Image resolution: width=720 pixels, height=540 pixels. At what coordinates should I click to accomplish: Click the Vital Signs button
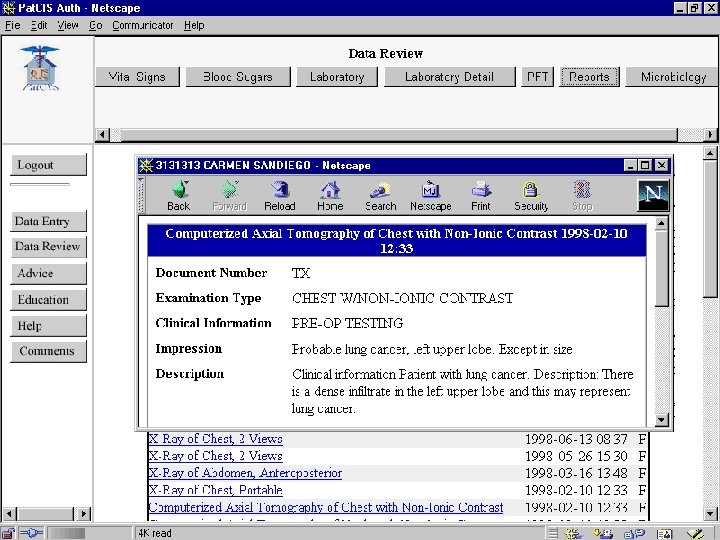[137, 77]
